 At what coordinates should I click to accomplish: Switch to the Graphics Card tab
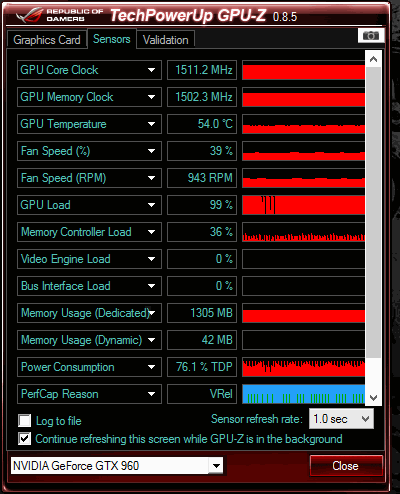pos(47,40)
